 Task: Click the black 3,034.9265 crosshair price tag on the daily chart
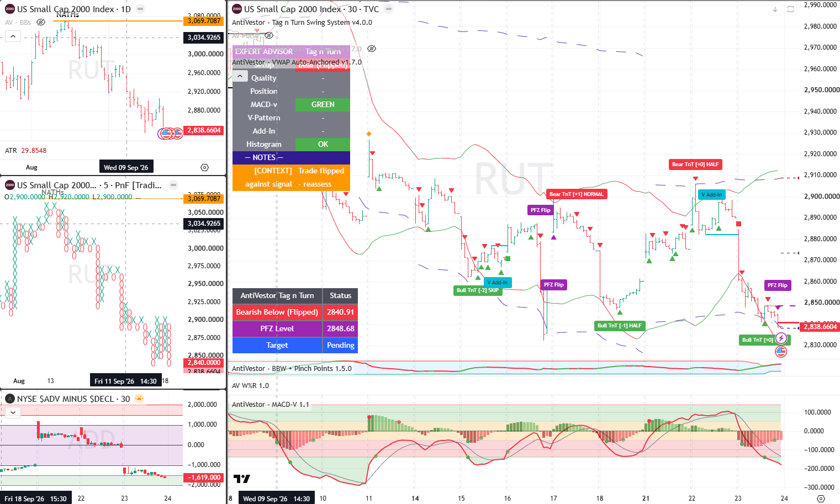pos(204,38)
